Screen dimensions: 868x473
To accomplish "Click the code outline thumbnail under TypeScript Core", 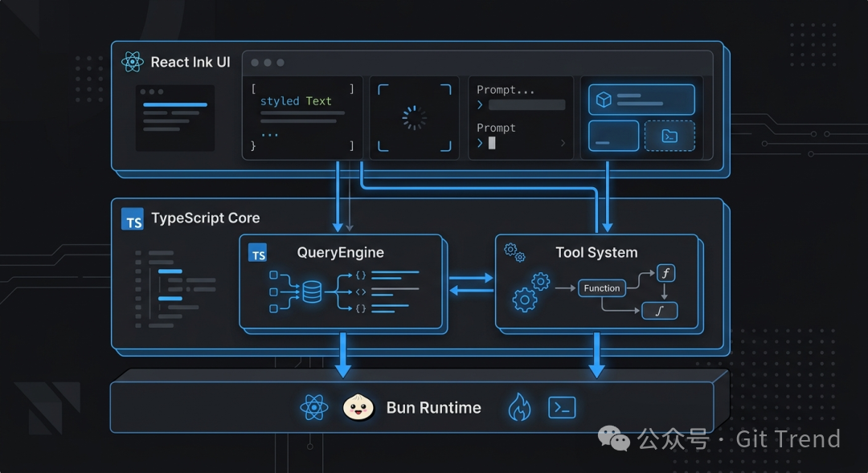I will [x=175, y=289].
